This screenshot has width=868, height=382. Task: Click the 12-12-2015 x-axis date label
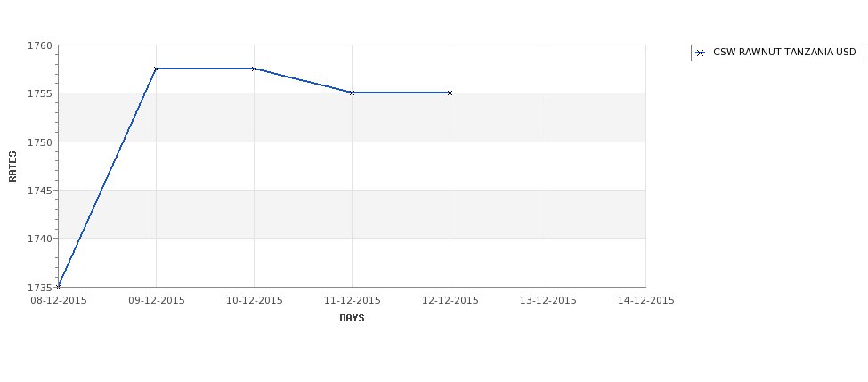(x=450, y=300)
